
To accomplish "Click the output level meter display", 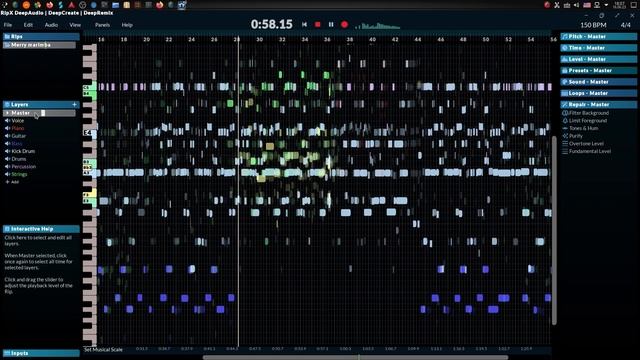I will pos(378,25).
